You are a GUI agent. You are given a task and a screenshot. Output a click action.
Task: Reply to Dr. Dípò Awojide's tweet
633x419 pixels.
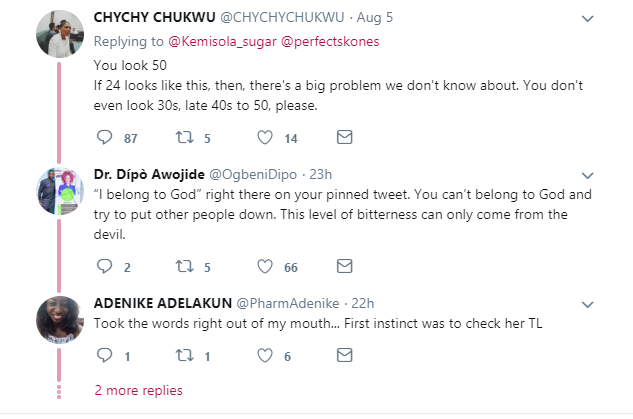[x=104, y=265]
